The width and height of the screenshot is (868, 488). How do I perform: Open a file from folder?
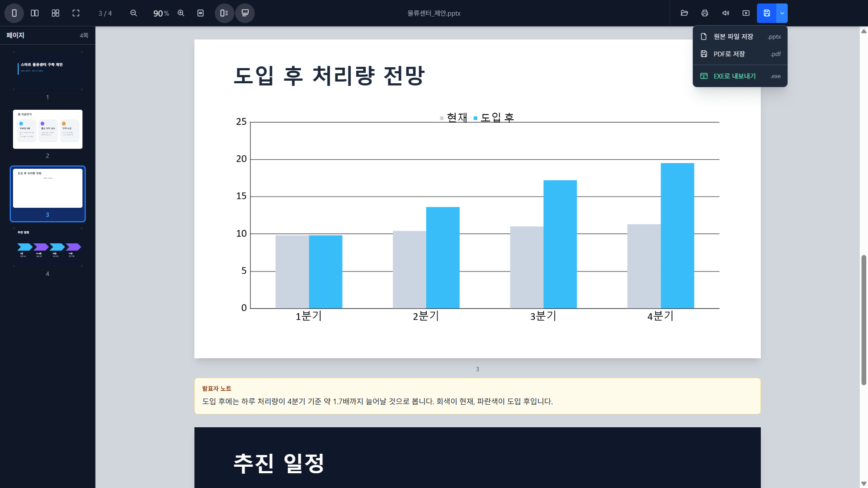point(684,13)
